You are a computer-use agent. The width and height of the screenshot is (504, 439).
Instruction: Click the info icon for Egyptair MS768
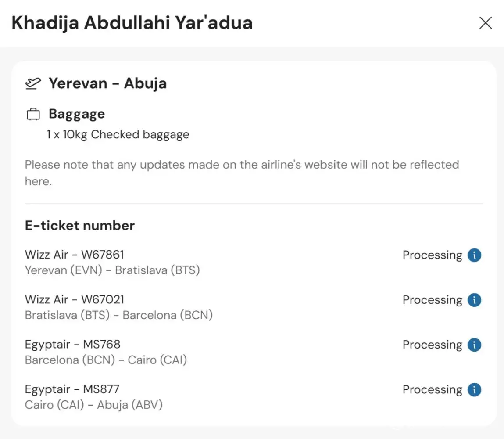(474, 345)
